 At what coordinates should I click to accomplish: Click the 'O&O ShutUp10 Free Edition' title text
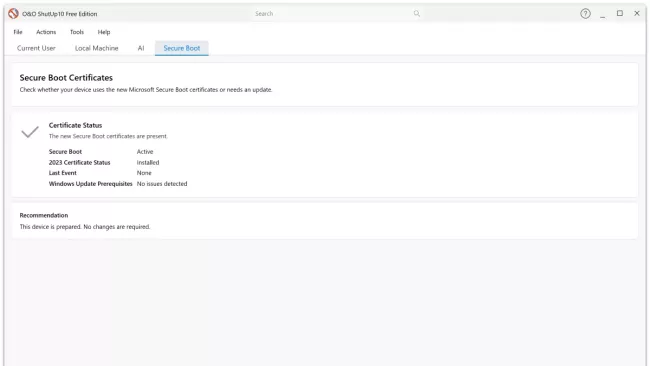point(59,14)
